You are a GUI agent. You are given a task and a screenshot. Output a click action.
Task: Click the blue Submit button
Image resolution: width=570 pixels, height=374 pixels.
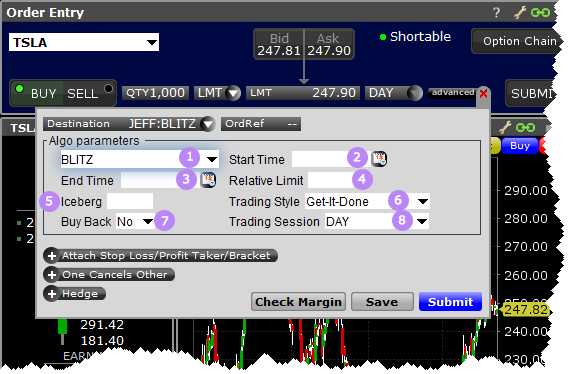tap(450, 302)
